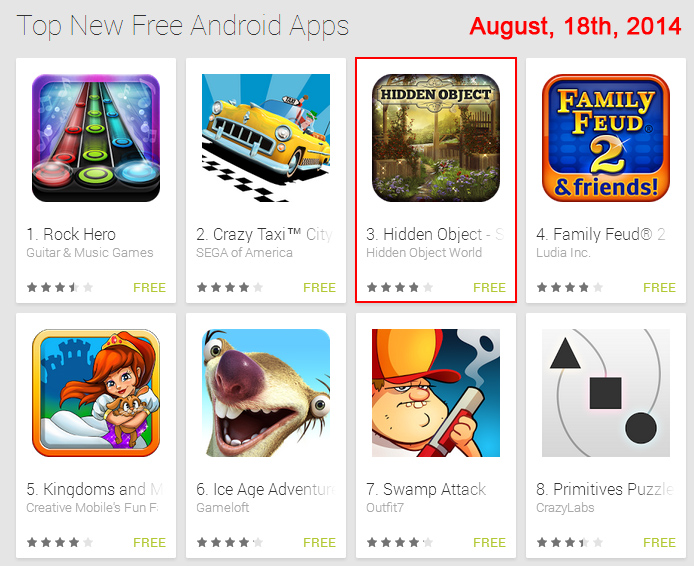Click the FREE label under Primitives Puzzle

tap(659, 543)
